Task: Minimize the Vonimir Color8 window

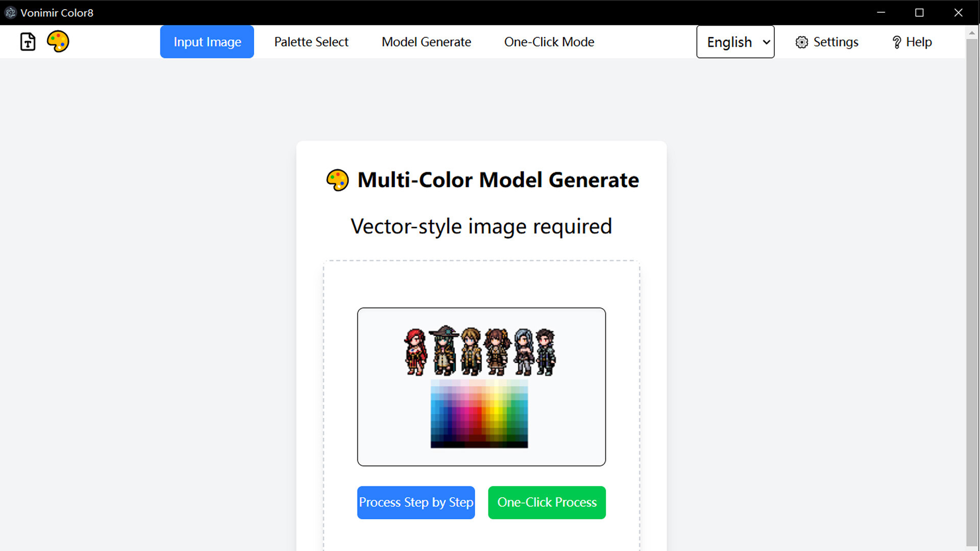Action: pos(880,13)
